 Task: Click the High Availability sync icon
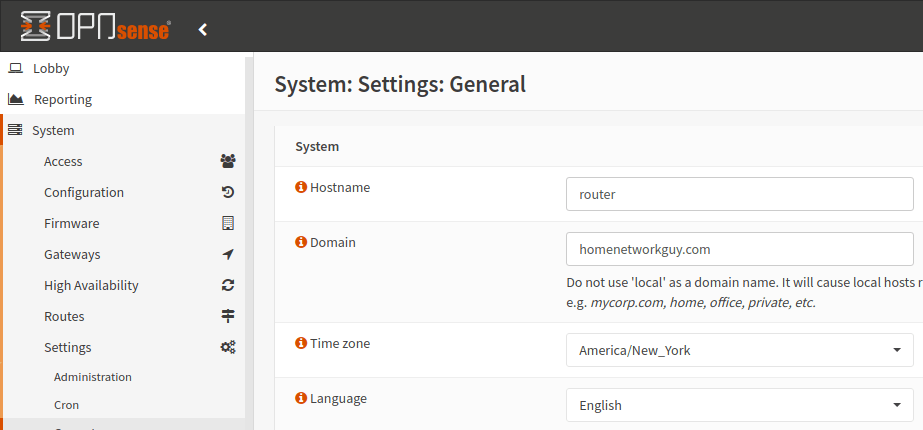pyautogui.click(x=228, y=285)
